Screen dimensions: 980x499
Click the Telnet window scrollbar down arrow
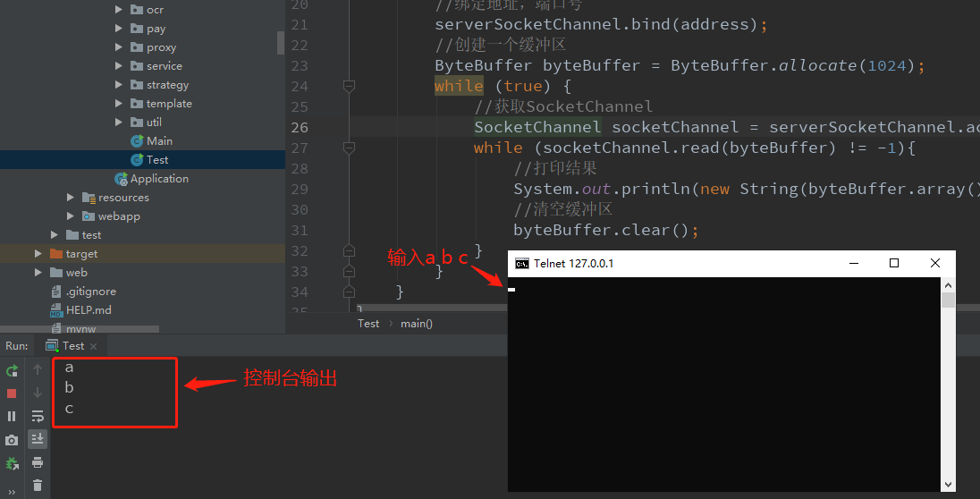coord(948,485)
